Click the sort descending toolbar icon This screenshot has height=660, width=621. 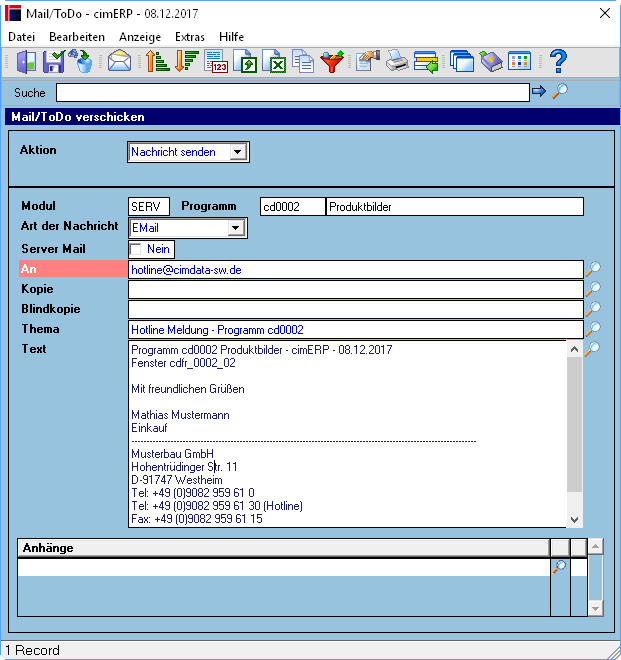pos(186,61)
